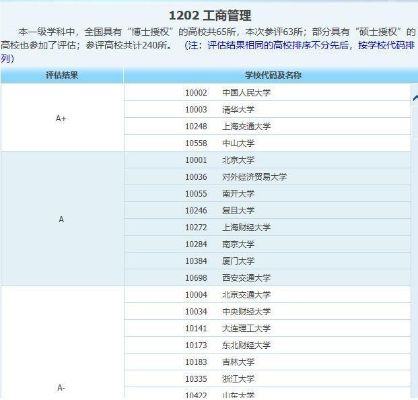Click the row 10384 厦门大学
Image resolution: width=418 pixels, height=400 pixels.
267,261
